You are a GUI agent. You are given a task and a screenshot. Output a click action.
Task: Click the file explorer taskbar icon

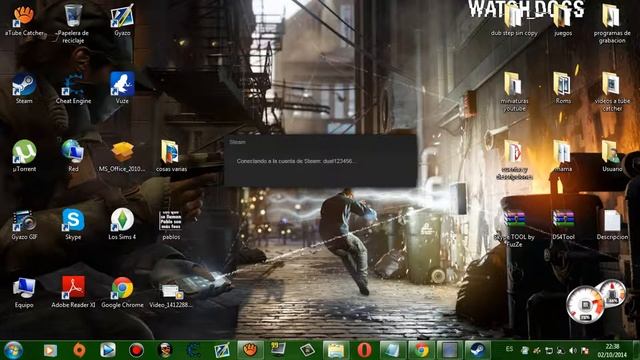point(336,350)
